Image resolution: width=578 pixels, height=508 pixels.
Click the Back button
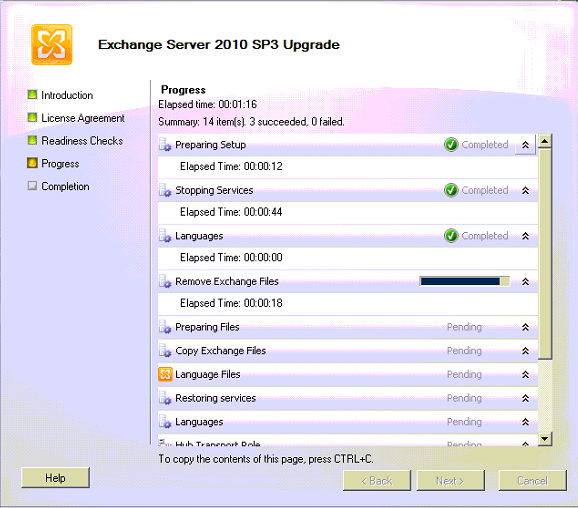coord(377,481)
